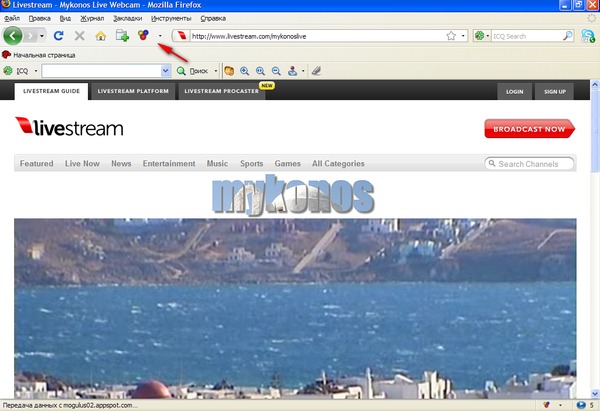Open the Sports category
Image resolution: width=600 pixels, height=411 pixels.
[x=251, y=163]
